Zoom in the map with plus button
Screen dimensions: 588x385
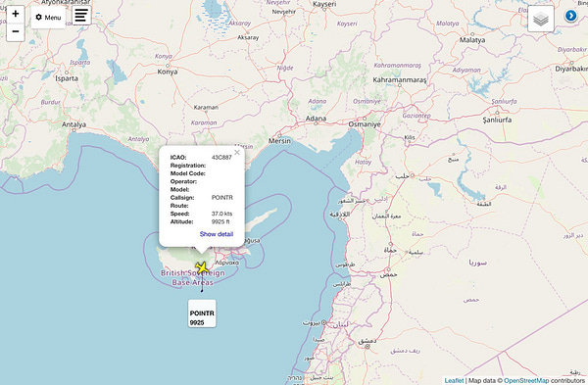[x=16, y=14]
